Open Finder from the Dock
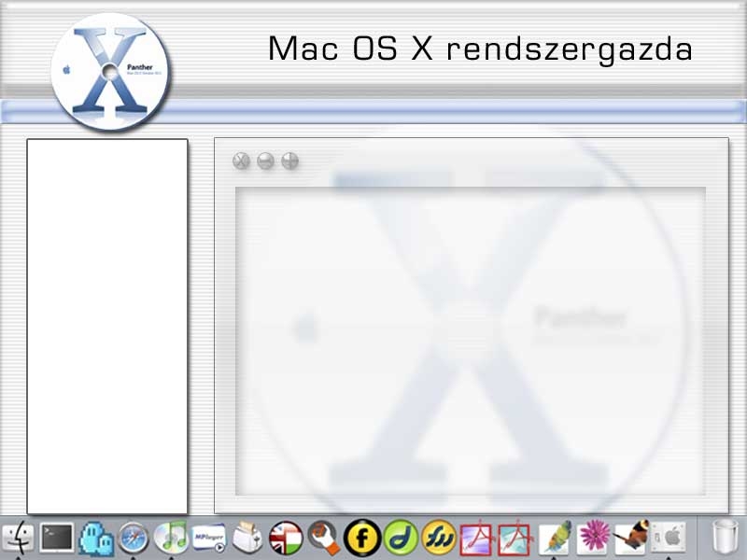Image resolution: width=747 pixels, height=560 pixels. [18, 538]
